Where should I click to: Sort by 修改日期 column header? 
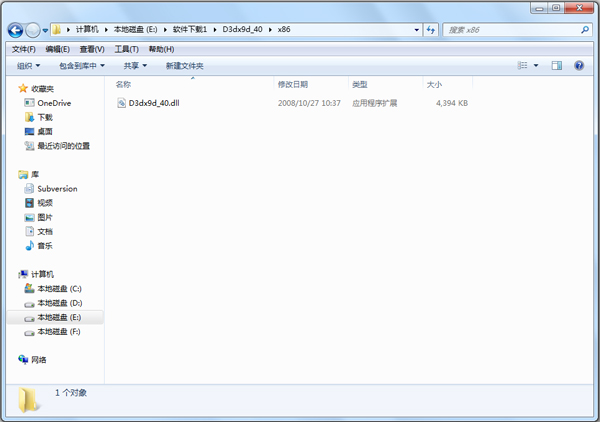point(293,85)
